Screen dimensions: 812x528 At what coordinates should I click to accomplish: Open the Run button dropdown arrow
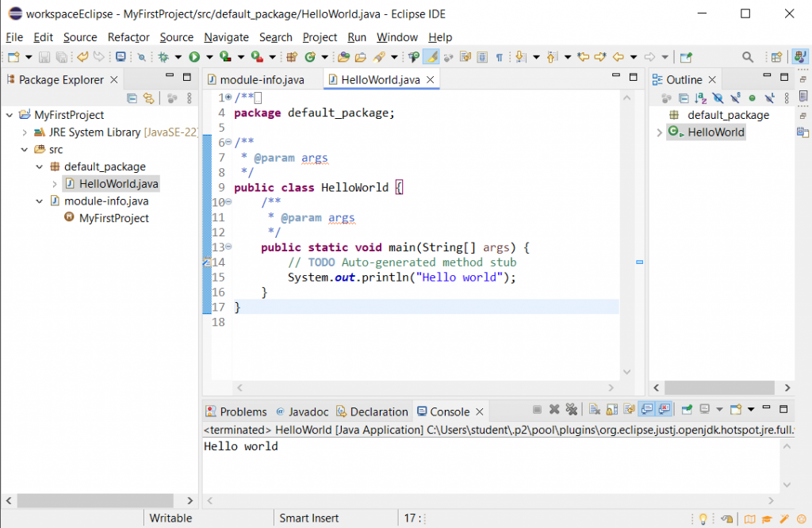tap(208, 57)
